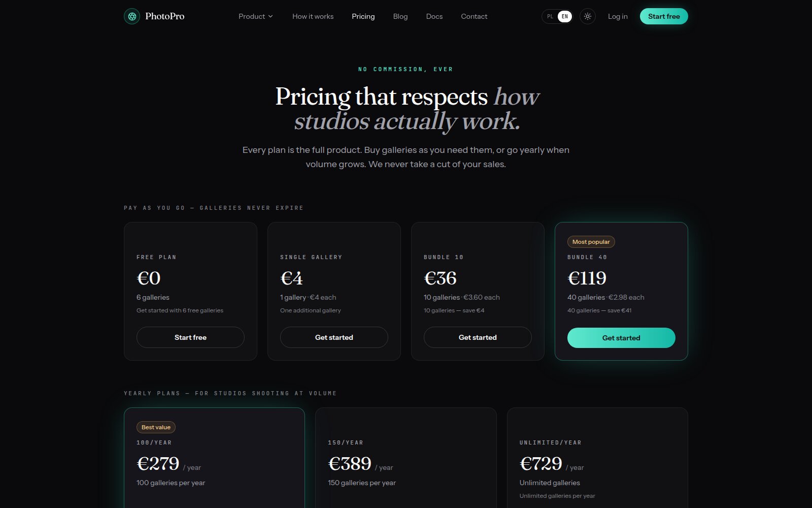The width and height of the screenshot is (812, 508).
Task: Get started with Single Gallery plan
Action: pyautogui.click(x=334, y=337)
